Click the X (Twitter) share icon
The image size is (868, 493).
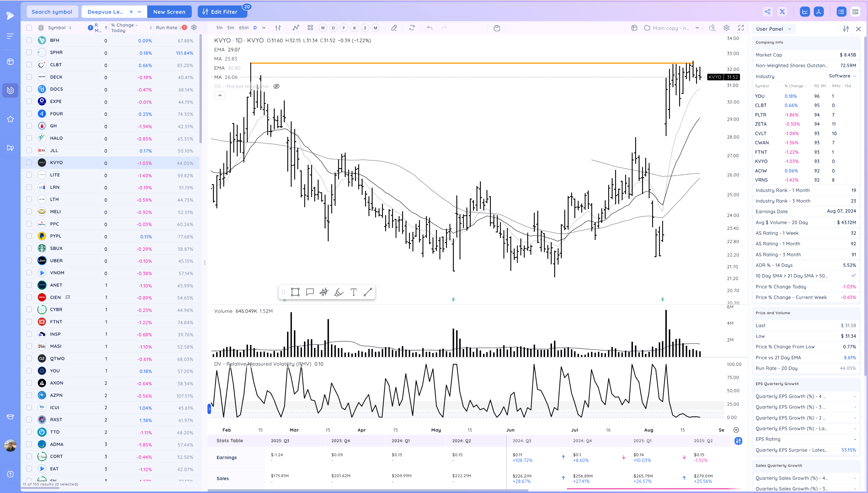782,12
